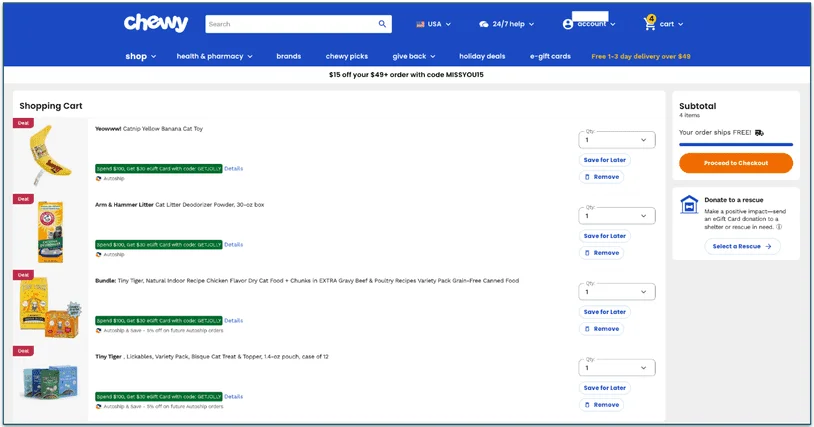814x427 pixels.
Task: Open the Arm & Hammer Litter thumbnail
Action: pyautogui.click(x=50, y=232)
